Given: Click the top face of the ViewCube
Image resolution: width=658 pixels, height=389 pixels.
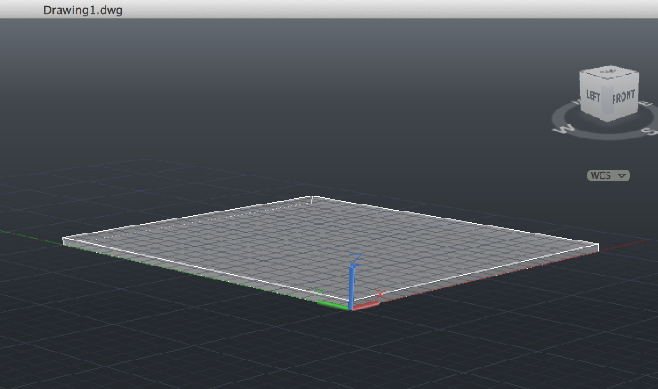Looking at the screenshot, I should point(609,73).
